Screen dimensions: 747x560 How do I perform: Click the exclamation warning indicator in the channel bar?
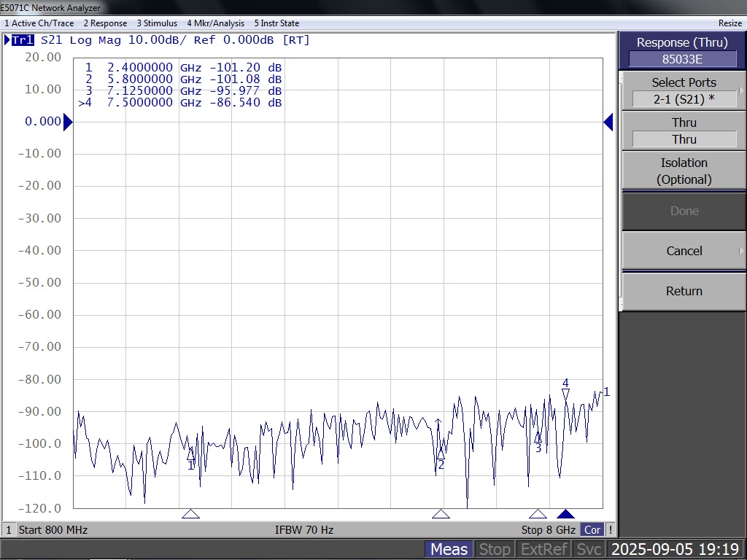point(611,529)
